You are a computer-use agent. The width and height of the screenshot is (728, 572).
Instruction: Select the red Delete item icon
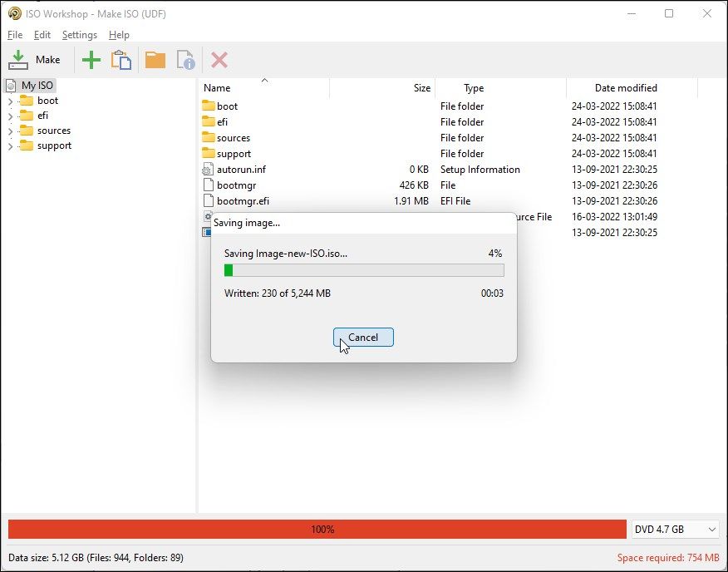(218, 59)
